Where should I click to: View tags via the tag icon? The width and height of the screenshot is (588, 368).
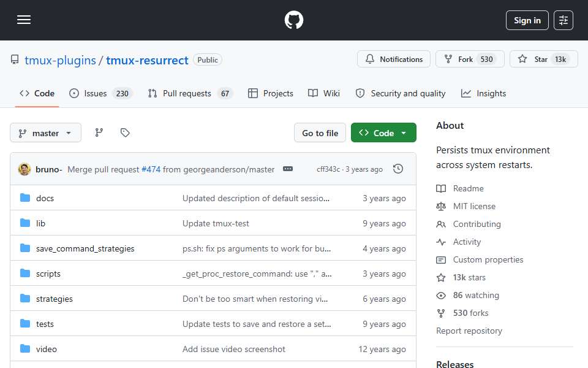click(x=125, y=132)
